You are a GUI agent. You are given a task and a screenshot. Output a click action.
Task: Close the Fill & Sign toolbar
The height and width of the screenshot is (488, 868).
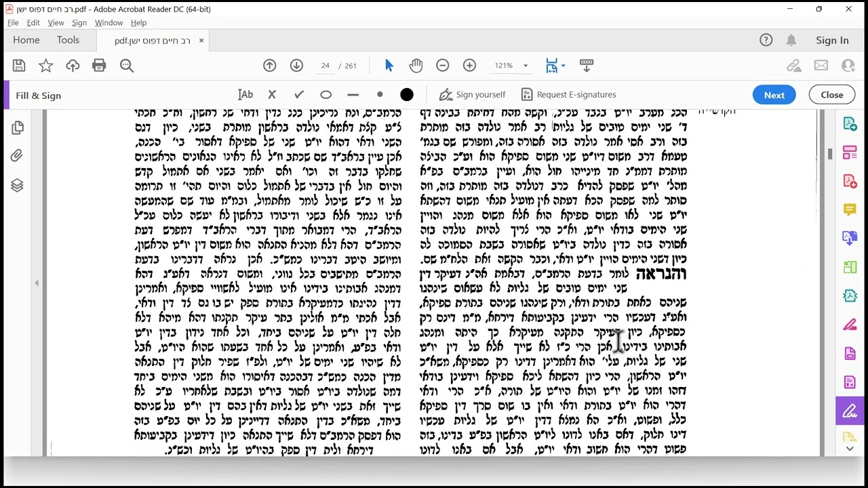(832, 95)
